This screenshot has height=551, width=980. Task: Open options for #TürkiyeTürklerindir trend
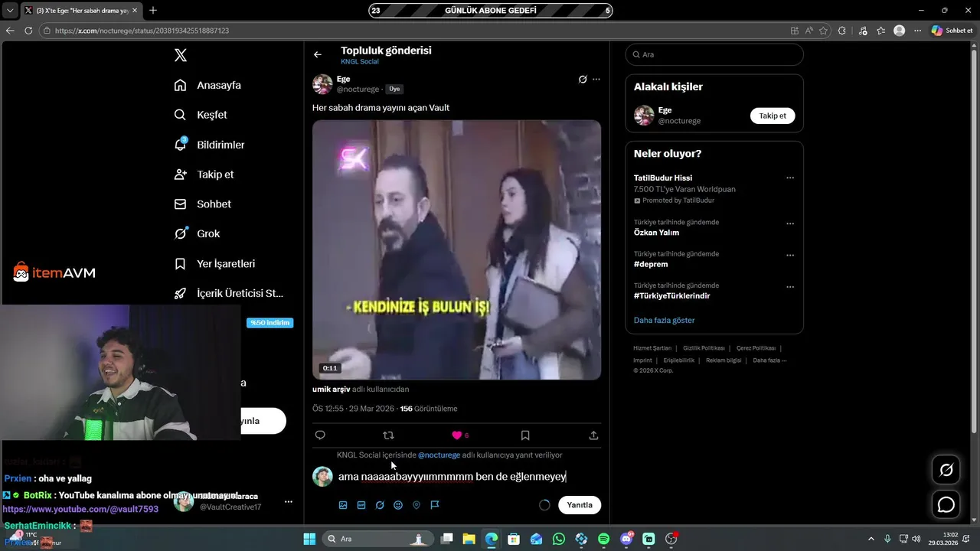790,287
